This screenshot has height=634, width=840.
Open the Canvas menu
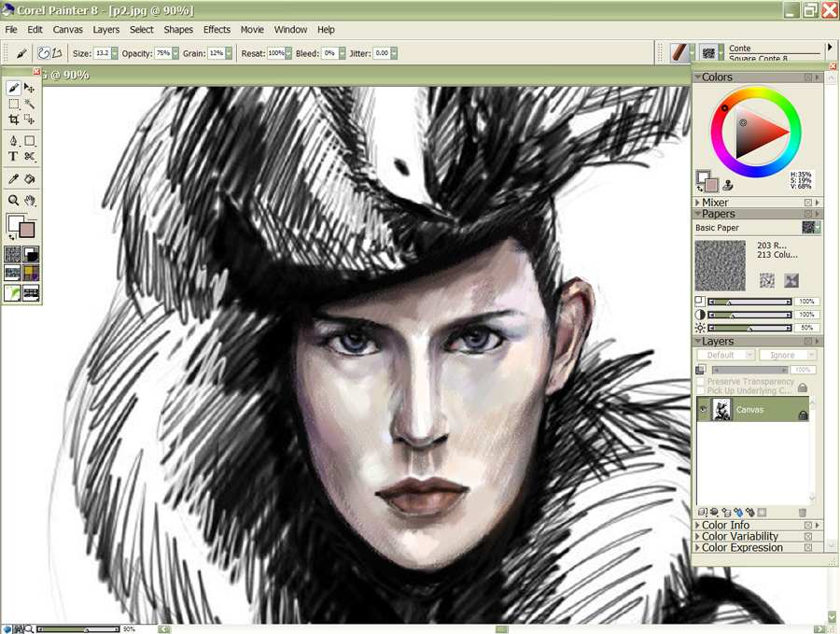click(x=67, y=30)
